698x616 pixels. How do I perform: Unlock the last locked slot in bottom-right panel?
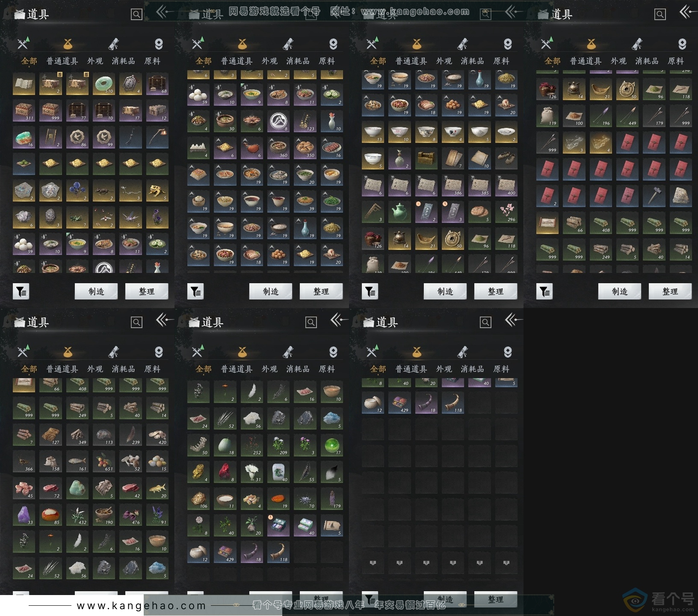[x=506, y=563]
